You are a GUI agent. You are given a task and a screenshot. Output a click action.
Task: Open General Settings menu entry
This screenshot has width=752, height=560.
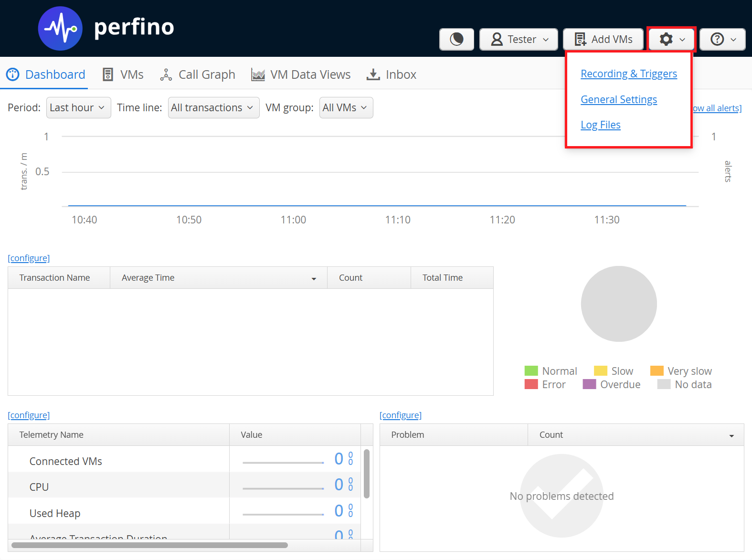coord(618,100)
